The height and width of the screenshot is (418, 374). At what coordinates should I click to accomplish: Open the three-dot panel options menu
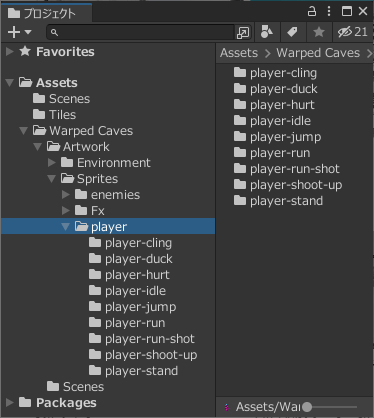pos(329,11)
